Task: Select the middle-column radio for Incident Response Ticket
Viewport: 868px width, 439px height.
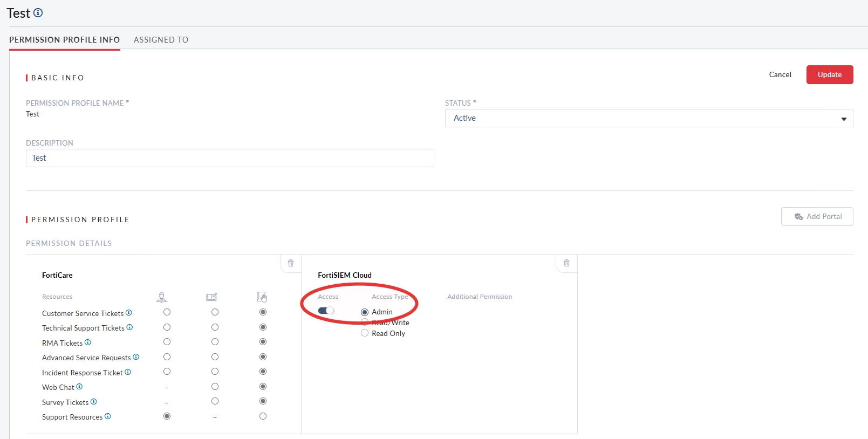Action: [x=215, y=372]
